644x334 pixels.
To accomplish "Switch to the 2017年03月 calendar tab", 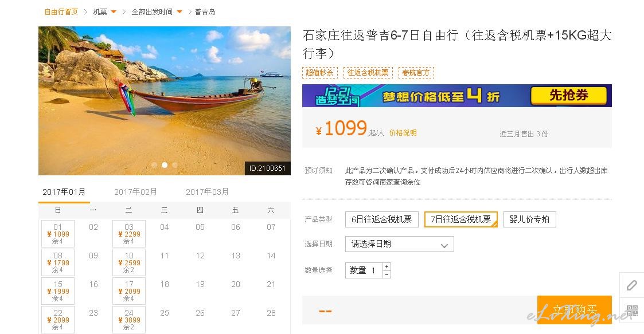I will point(208,192).
